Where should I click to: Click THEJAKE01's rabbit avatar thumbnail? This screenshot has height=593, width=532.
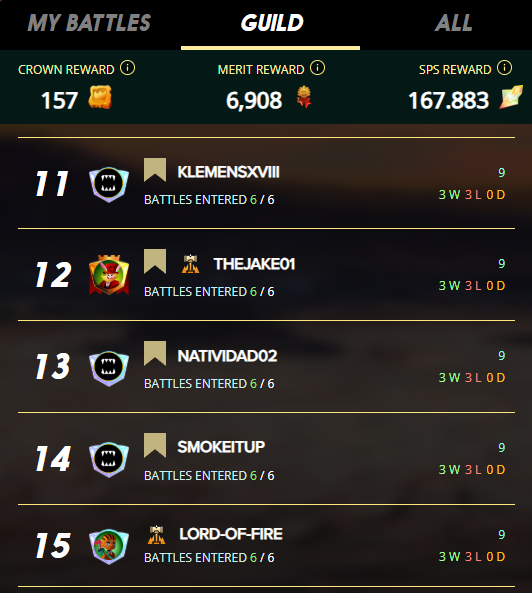(x=109, y=275)
